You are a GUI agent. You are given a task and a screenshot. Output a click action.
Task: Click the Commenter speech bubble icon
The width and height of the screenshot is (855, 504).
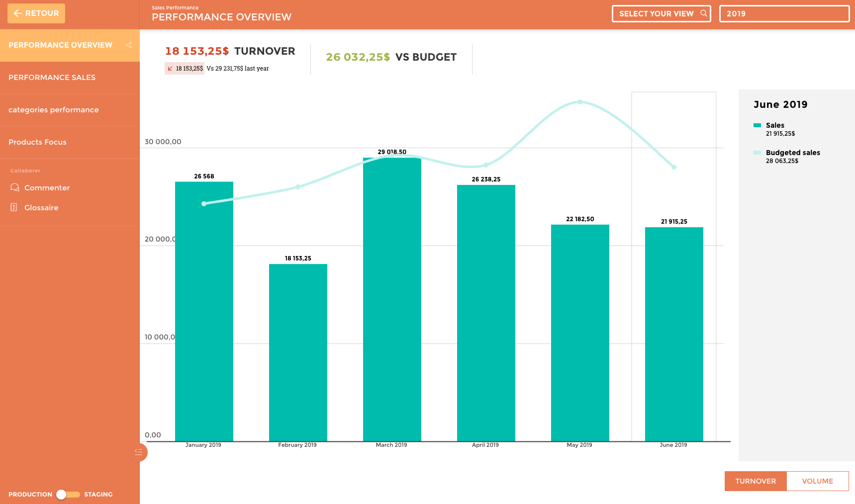click(x=15, y=187)
